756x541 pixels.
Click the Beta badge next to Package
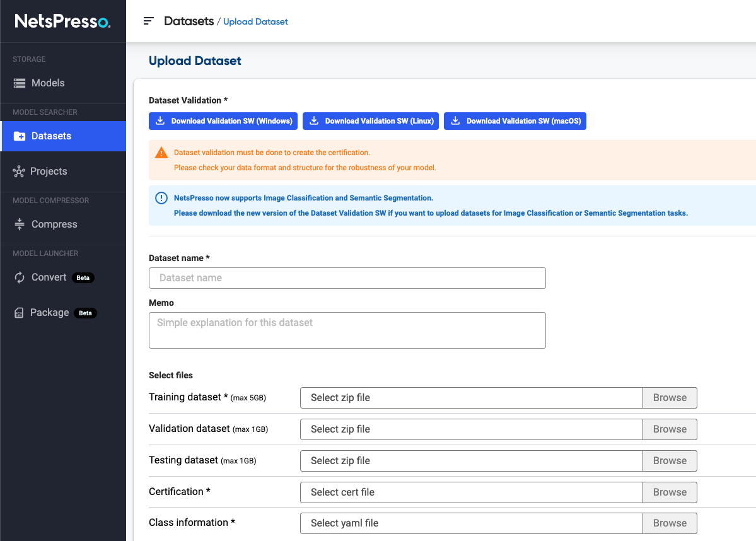coord(85,313)
